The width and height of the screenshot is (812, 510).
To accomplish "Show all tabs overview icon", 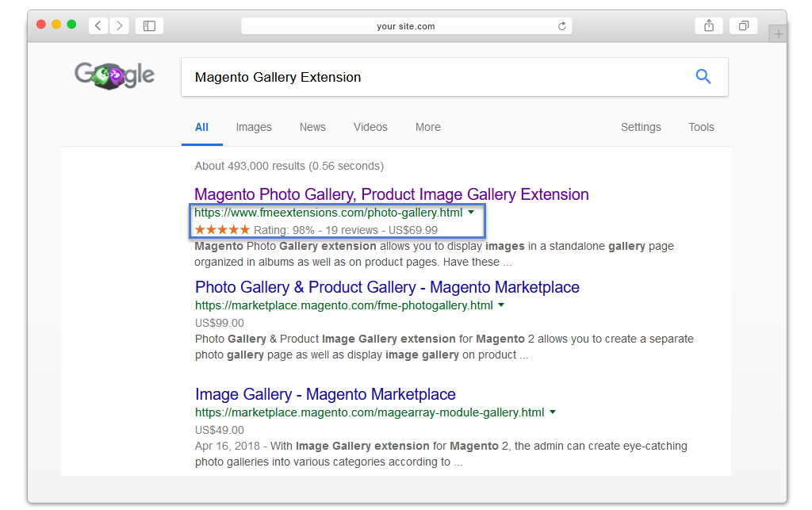I will [744, 25].
